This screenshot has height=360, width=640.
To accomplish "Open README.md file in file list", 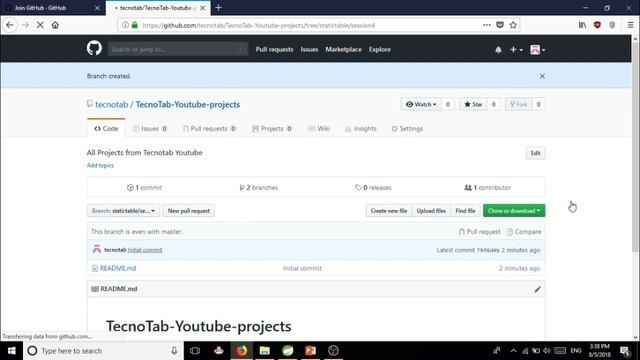I will tap(118, 268).
